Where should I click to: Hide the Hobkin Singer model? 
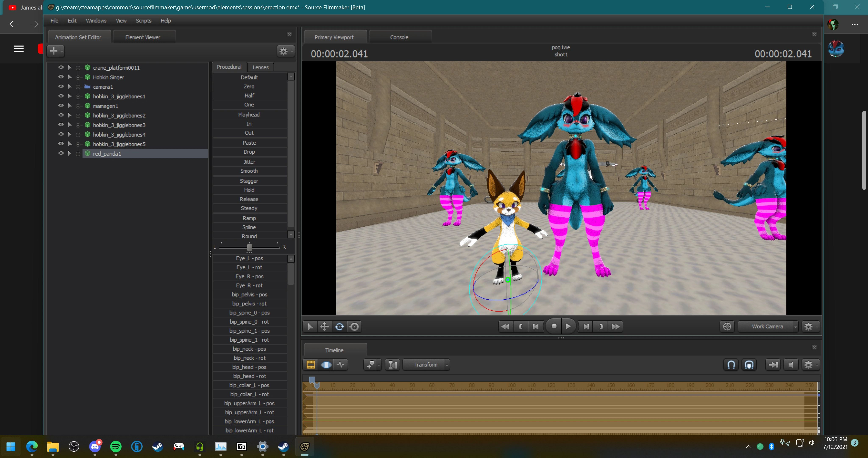[61, 77]
